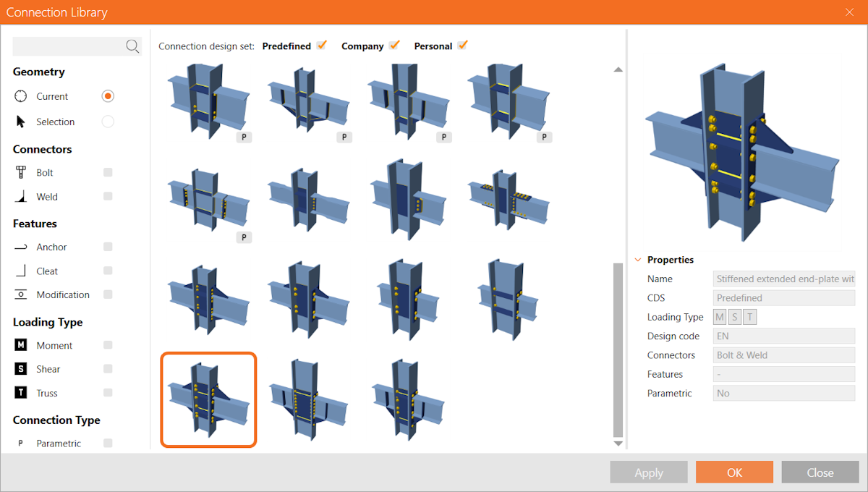Select third thumbnail in the last row
Image resolution: width=868 pixels, height=492 pixels.
click(x=409, y=399)
